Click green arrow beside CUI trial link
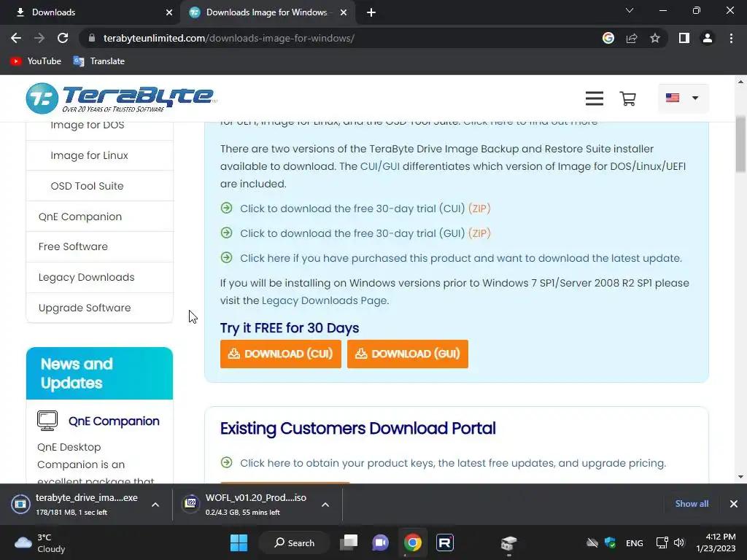The width and height of the screenshot is (747, 560). (x=227, y=208)
